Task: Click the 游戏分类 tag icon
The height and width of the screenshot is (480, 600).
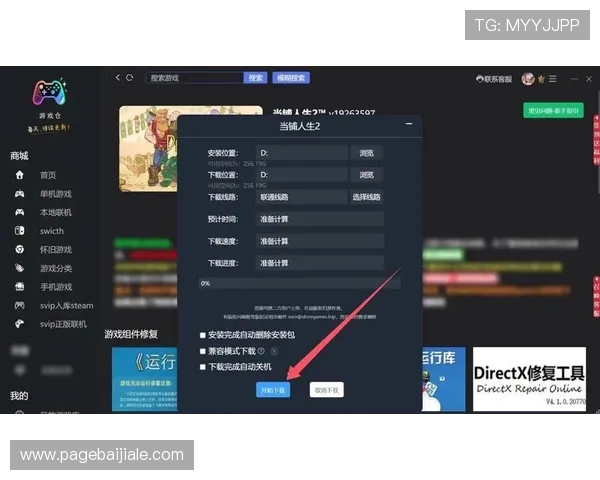Action: pyautogui.click(x=20, y=268)
